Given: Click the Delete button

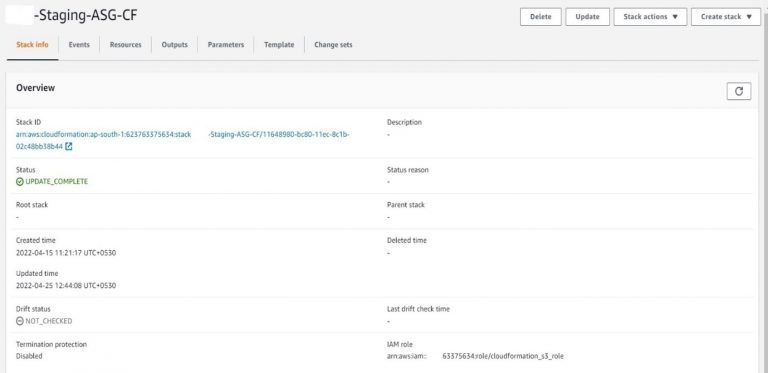Looking at the screenshot, I should click(x=541, y=17).
